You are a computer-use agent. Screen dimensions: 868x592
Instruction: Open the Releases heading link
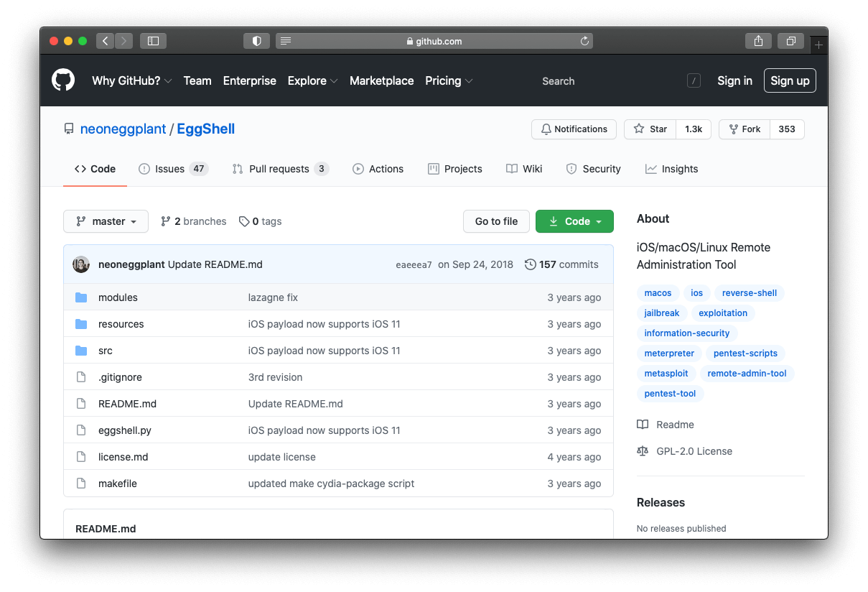pos(661,502)
